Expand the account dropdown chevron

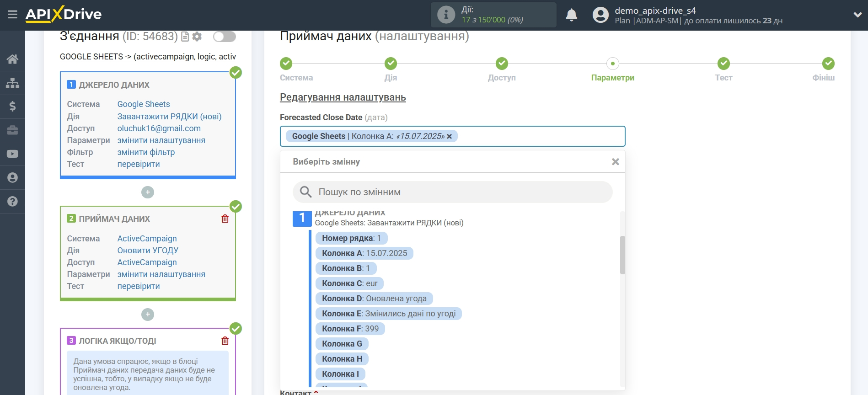coord(857,15)
